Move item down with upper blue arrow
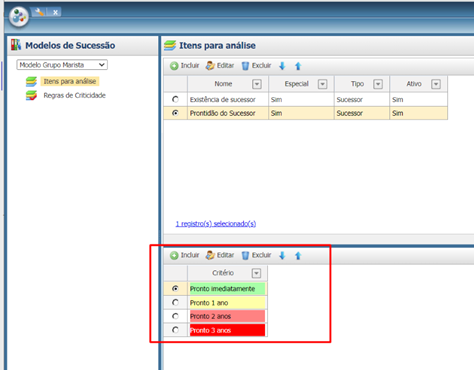The height and width of the screenshot is (370, 474). click(x=282, y=66)
